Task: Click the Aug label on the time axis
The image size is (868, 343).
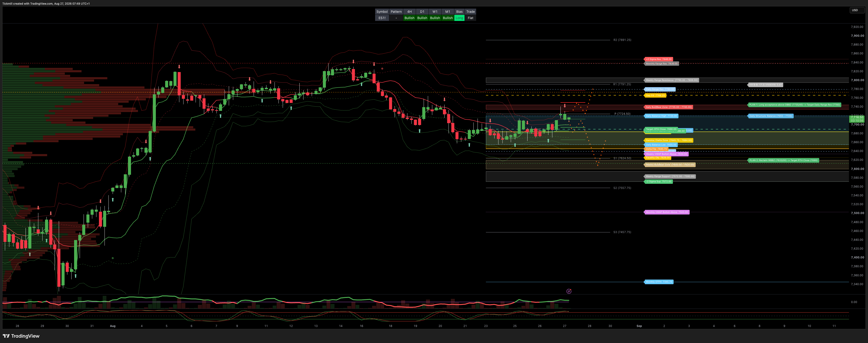Action: [x=113, y=326]
